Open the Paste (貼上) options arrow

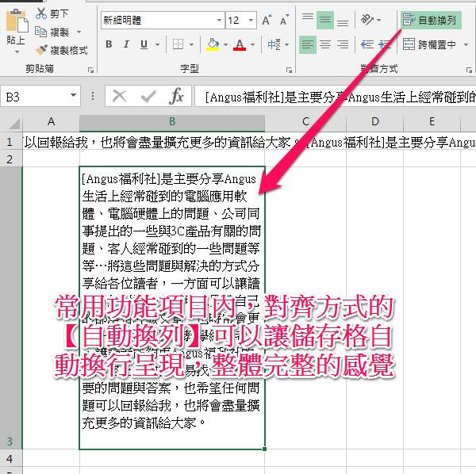click(x=17, y=52)
